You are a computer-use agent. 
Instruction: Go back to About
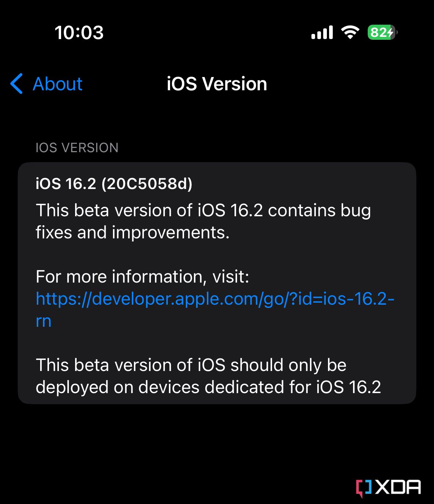point(46,84)
